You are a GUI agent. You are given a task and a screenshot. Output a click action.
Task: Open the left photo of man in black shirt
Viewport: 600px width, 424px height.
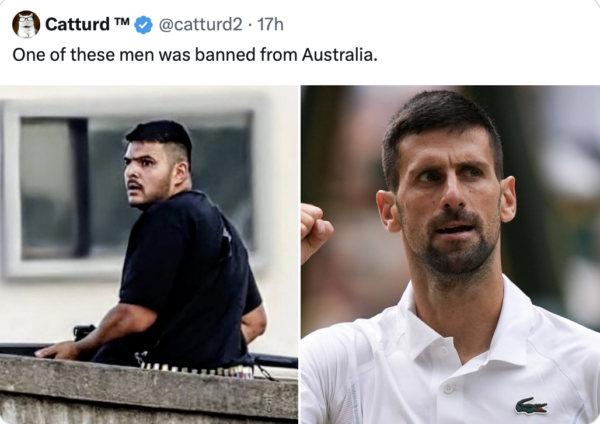coord(149,254)
